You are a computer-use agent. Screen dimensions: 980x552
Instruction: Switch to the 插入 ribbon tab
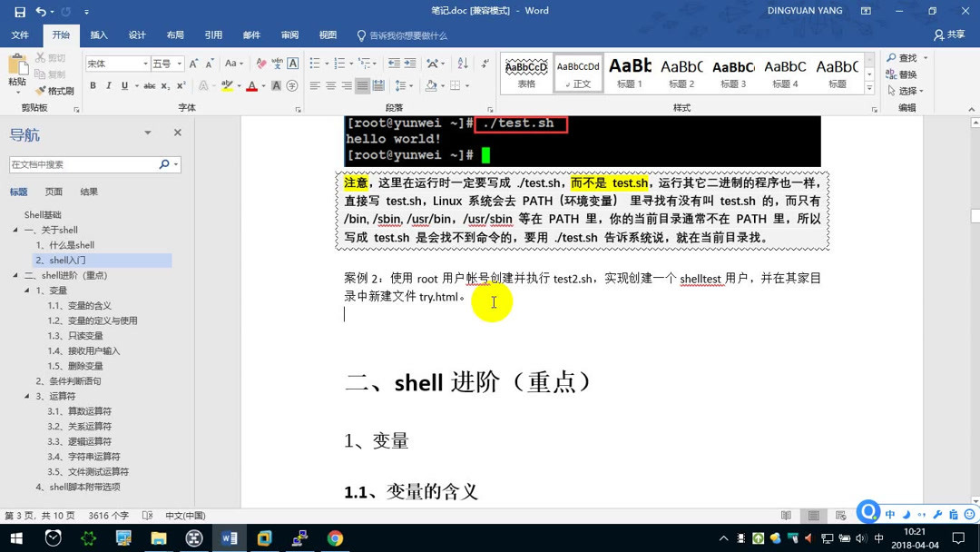99,34
